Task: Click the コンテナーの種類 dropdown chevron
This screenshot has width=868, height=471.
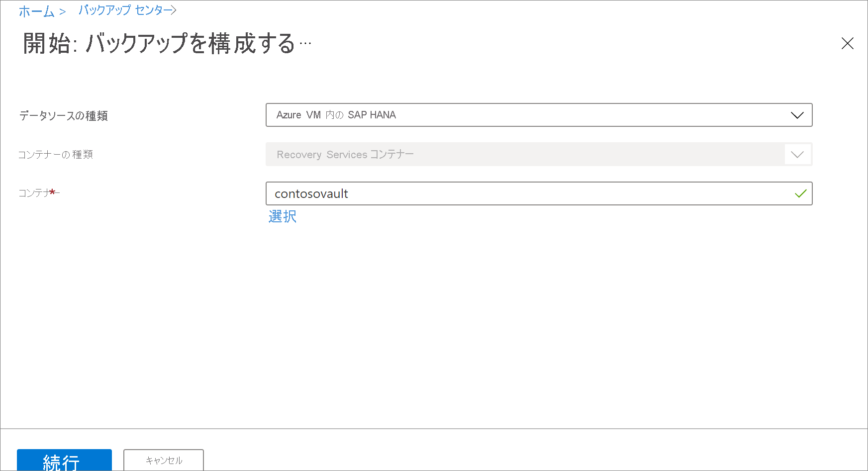Action: pyautogui.click(x=797, y=155)
